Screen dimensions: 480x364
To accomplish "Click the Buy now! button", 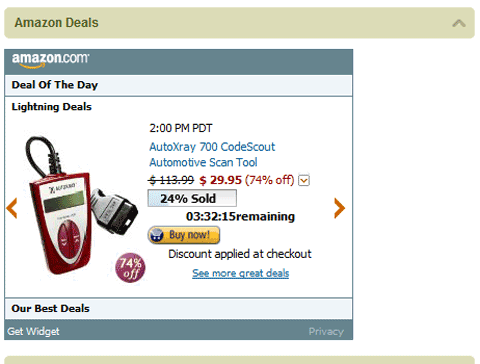I will (184, 235).
